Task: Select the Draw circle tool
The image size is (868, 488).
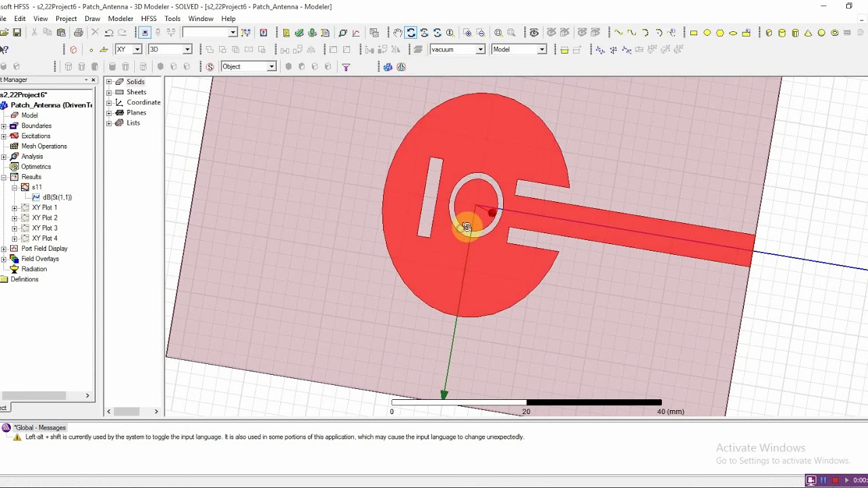Action: [707, 33]
